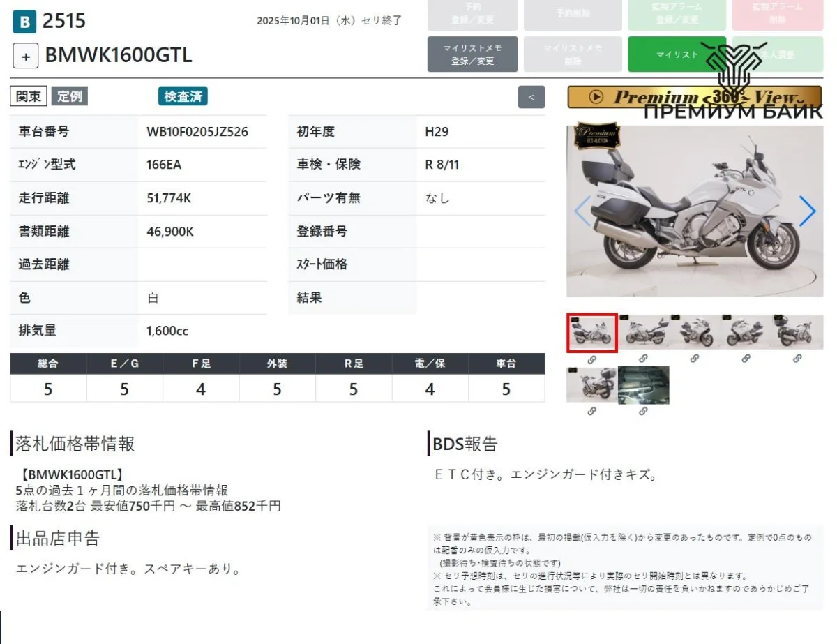Click the dark 定例 tag
Screen dimensions: 837x644
click(69, 96)
